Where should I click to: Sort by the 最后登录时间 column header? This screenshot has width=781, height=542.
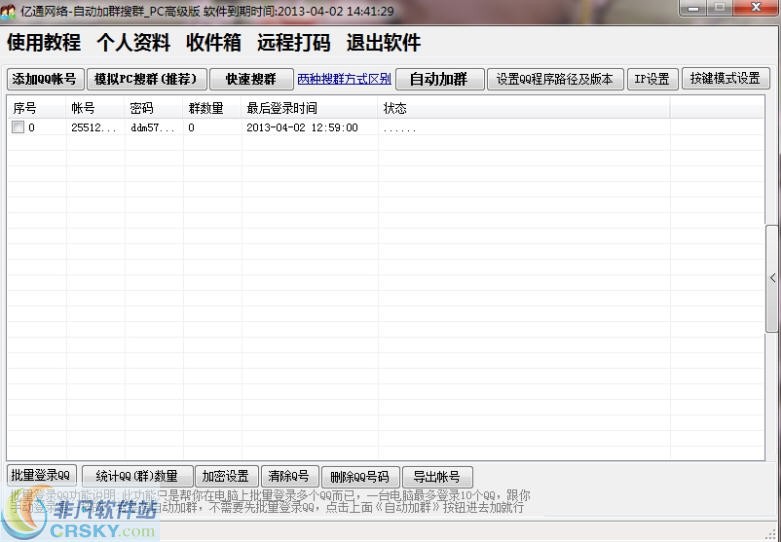tap(310, 108)
